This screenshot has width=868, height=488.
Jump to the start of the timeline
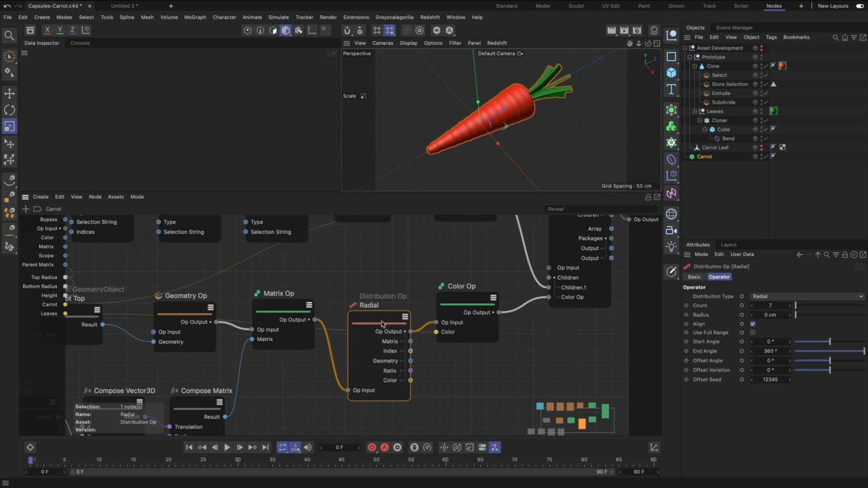coord(189,447)
